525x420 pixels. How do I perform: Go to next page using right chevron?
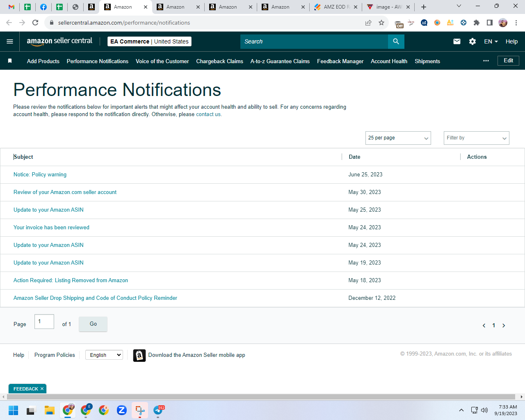[504, 326]
